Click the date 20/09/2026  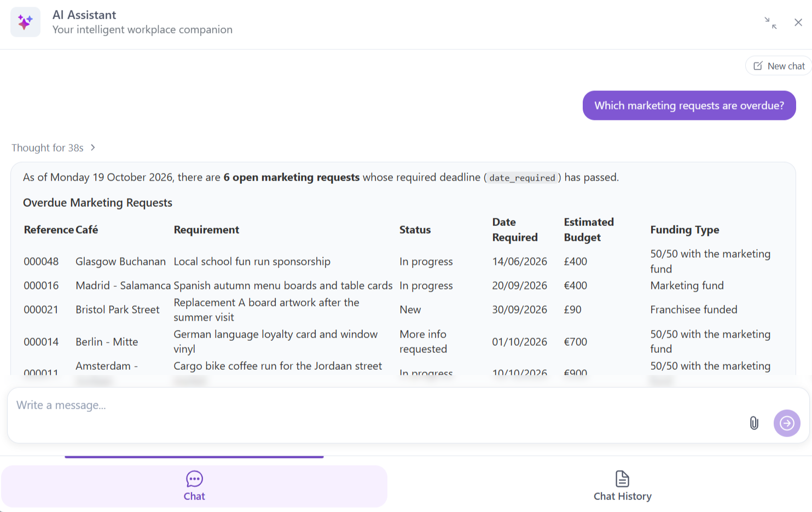tap(519, 286)
